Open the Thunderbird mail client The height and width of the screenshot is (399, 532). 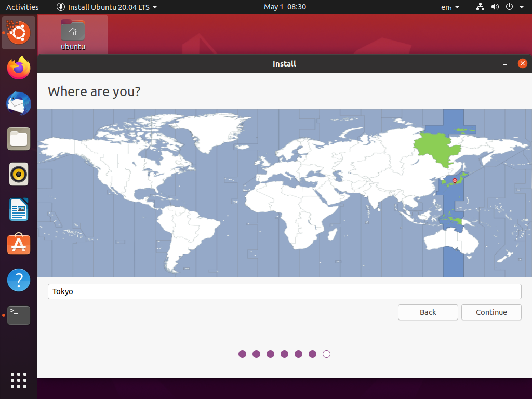point(19,103)
